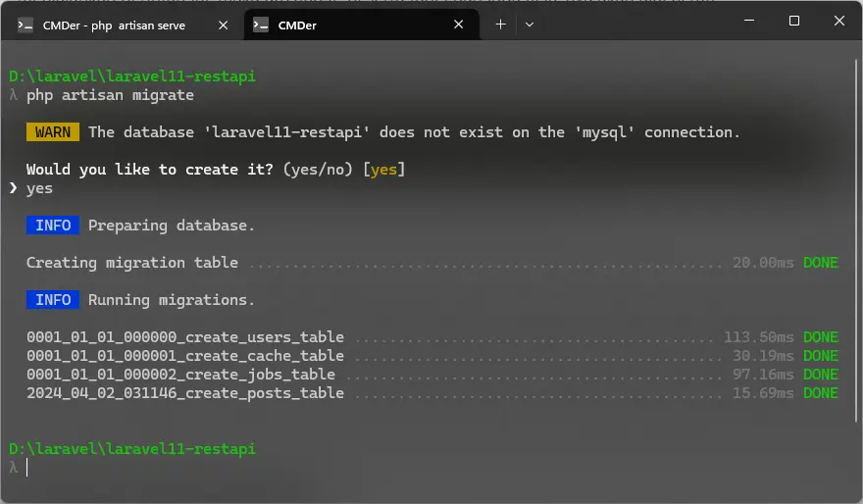The width and height of the screenshot is (863, 504).
Task: Click the INFO badge beside Preparing database
Action: tap(53, 226)
